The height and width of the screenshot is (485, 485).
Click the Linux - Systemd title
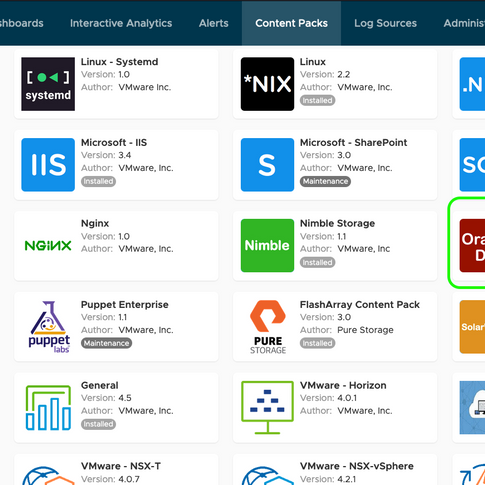tap(119, 62)
